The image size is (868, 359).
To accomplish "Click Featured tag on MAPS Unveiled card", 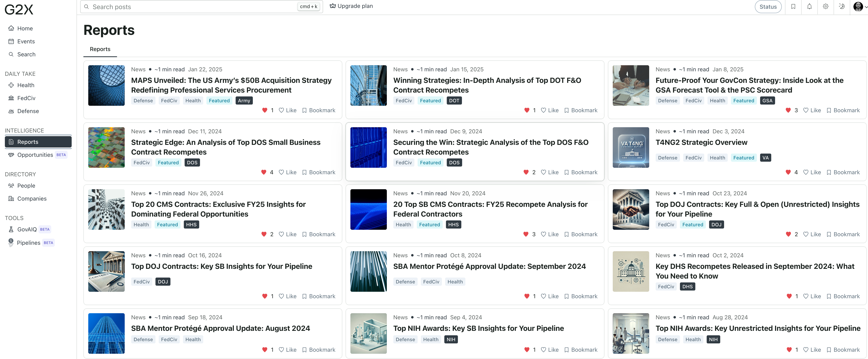I will click(x=219, y=100).
